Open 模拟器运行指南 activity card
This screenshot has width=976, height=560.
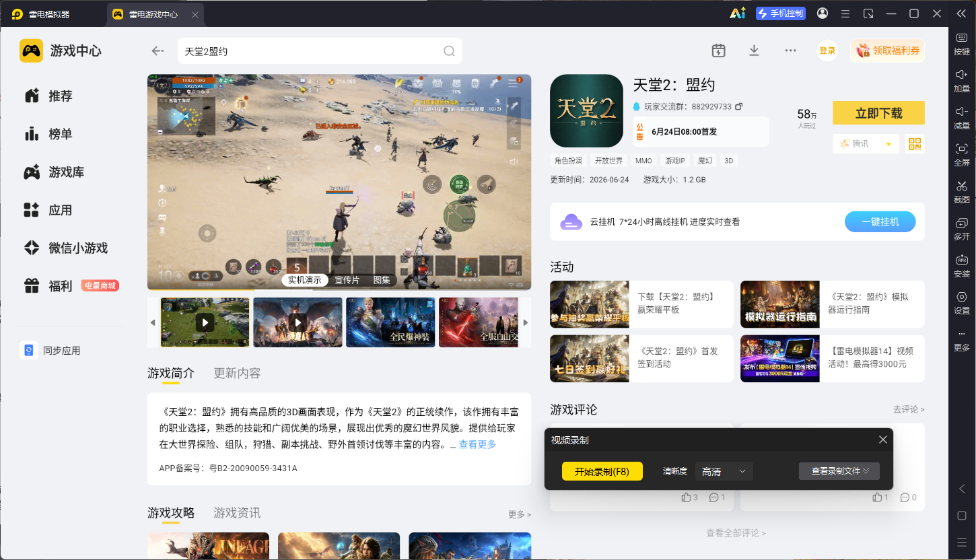pyautogui.click(x=833, y=304)
